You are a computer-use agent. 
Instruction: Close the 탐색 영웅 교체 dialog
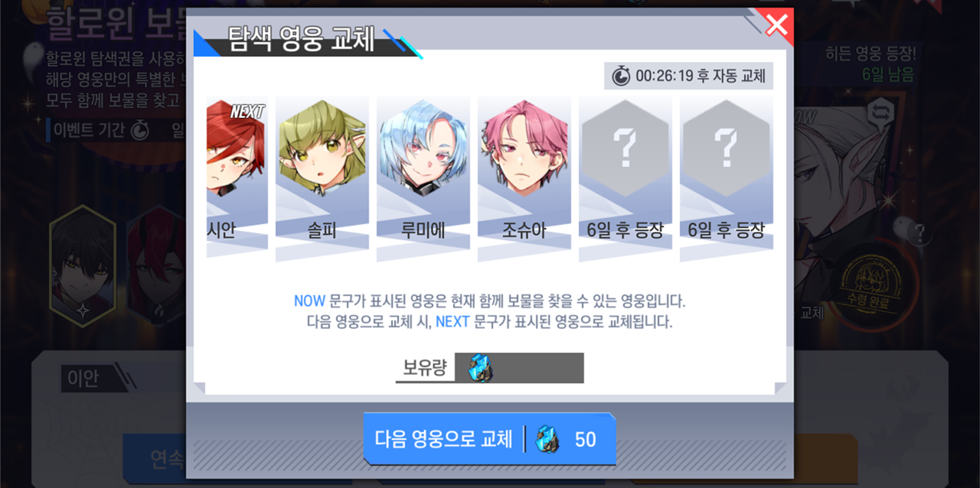tap(776, 25)
